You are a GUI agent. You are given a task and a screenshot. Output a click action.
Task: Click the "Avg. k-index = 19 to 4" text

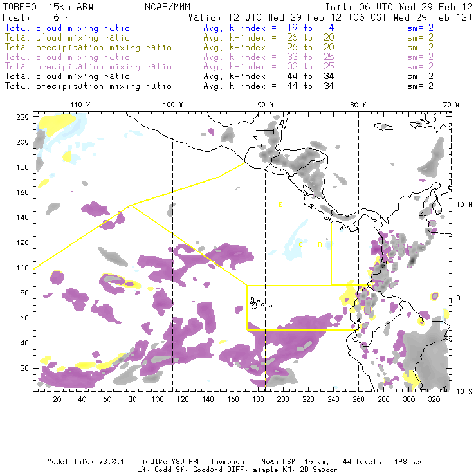click(259, 28)
